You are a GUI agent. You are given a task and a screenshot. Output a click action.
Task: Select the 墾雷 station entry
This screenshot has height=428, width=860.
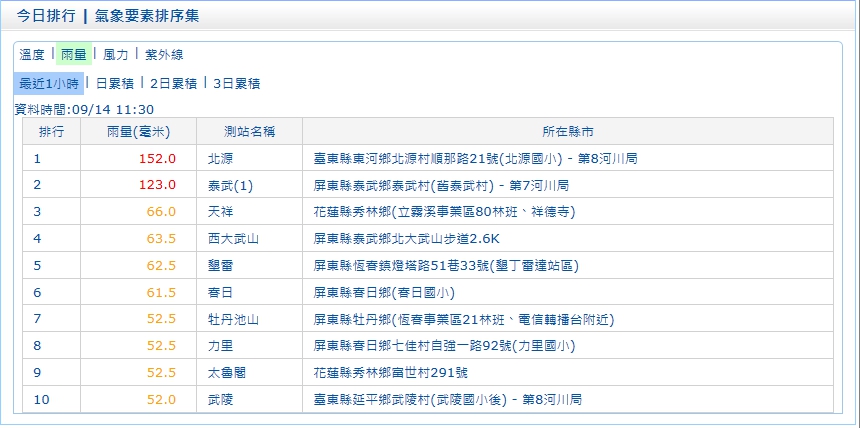[219, 266]
